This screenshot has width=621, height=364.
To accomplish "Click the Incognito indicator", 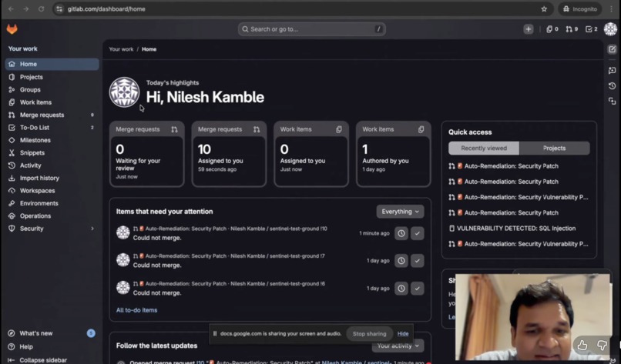I will tap(580, 8).
